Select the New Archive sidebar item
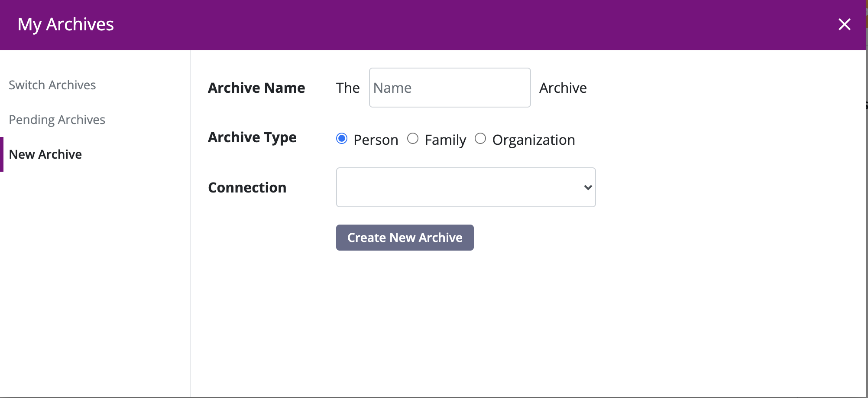The image size is (868, 398). [x=45, y=154]
